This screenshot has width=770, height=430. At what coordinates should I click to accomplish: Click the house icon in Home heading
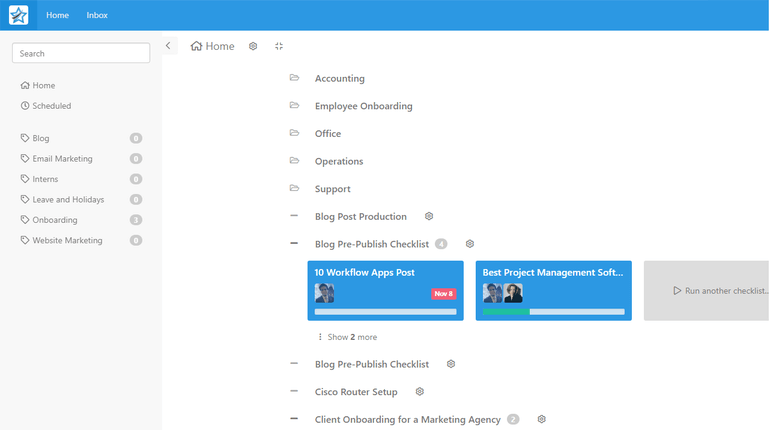[x=196, y=46]
